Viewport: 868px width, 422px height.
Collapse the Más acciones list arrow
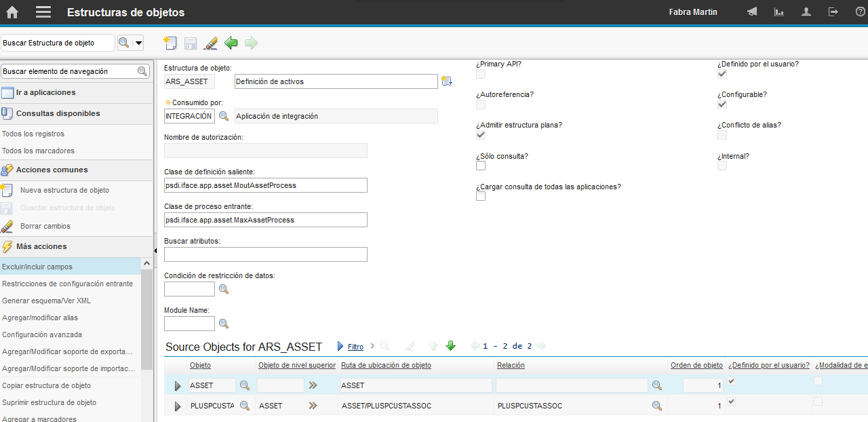[x=146, y=263]
